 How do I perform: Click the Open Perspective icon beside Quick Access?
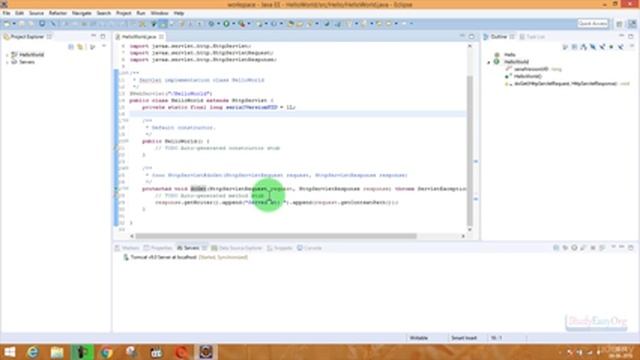click(x=619, y=24)
